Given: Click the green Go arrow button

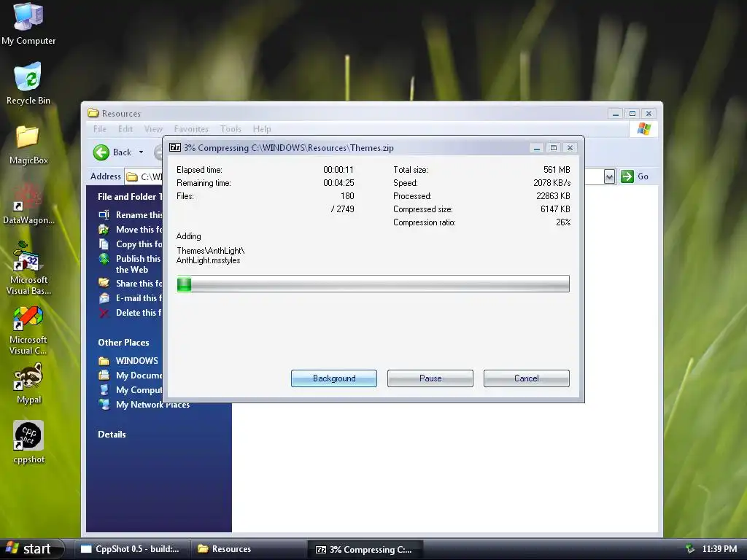Looking at the screenshot, I should 627,176.
